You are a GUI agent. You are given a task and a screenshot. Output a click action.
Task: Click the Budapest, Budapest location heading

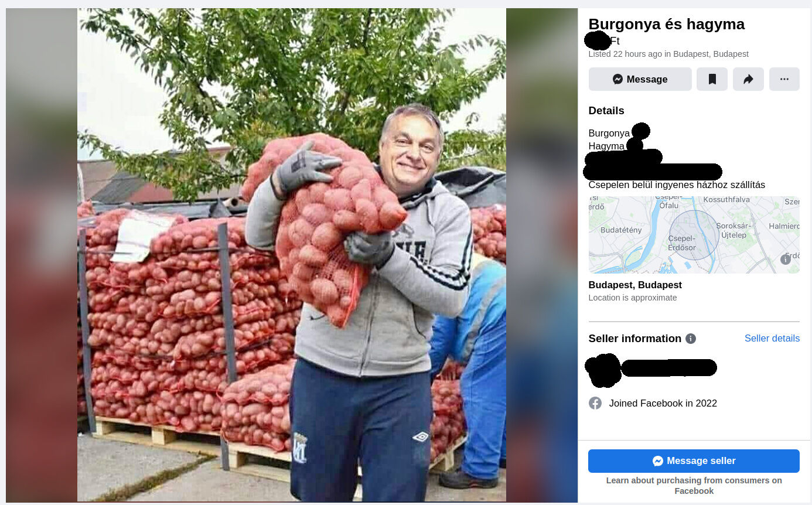coord(635,285)
